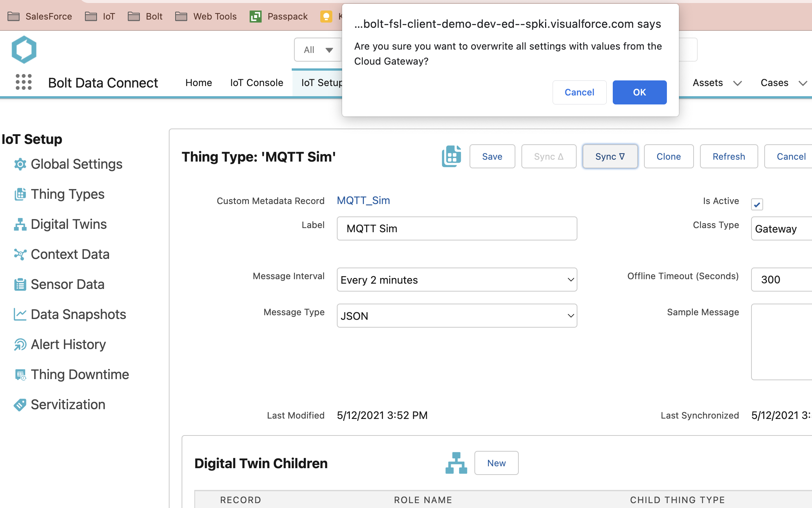Viewport: 812px width, 508px height.
Task: Click the Context Data network icon
Action: click(20, 254)
